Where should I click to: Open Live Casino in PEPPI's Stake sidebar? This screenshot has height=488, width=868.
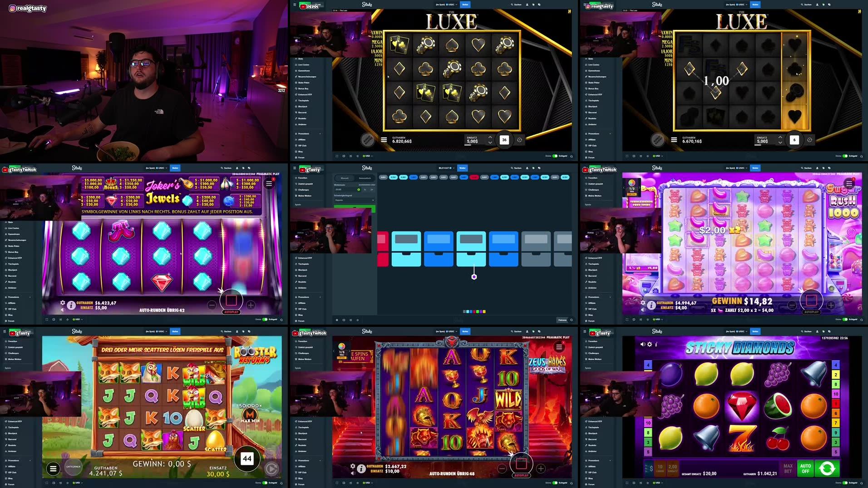303,64
